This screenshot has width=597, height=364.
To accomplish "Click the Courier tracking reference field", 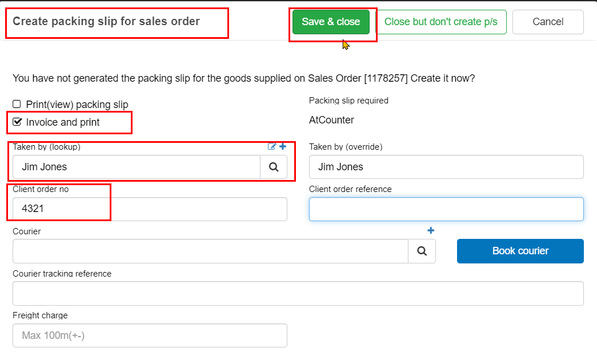I will coord(298,293).
